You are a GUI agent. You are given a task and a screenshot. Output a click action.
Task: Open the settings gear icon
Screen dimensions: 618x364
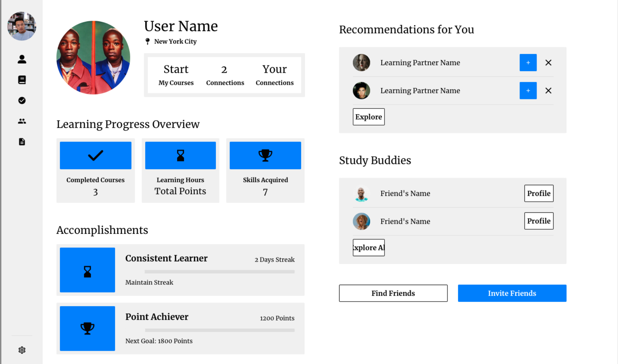(x=22, y=350)
